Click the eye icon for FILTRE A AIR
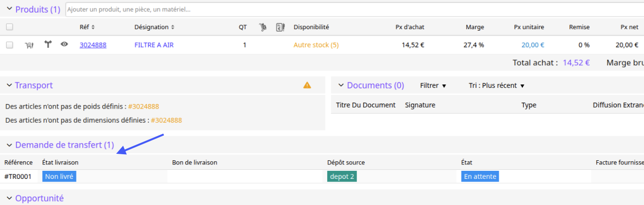The image size is (644, 205). tap(64, 44)
